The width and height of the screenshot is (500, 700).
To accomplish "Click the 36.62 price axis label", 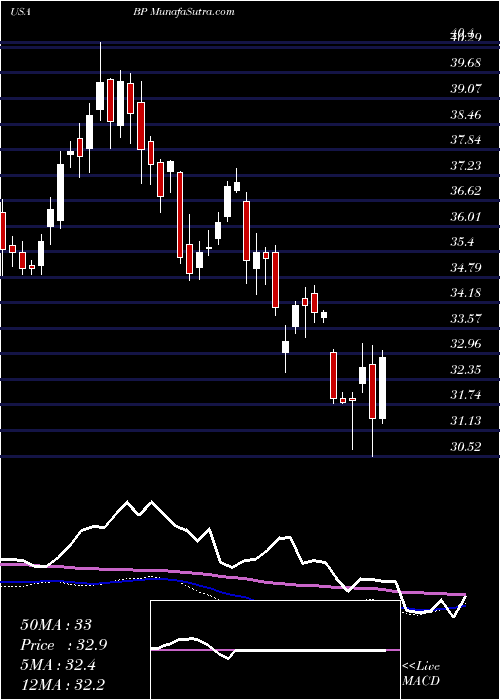I will click(466, 191).
